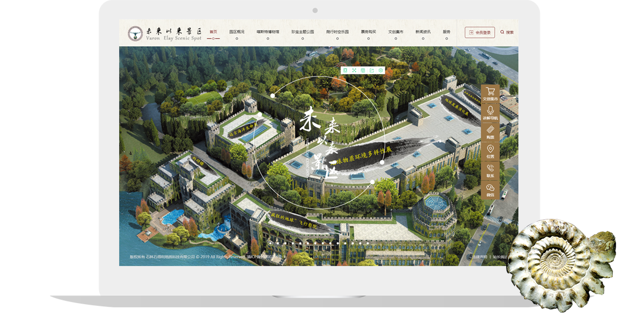The image size is (644, 324).
Task: Click the 会员登录 login button
Action: coord(480,32)
